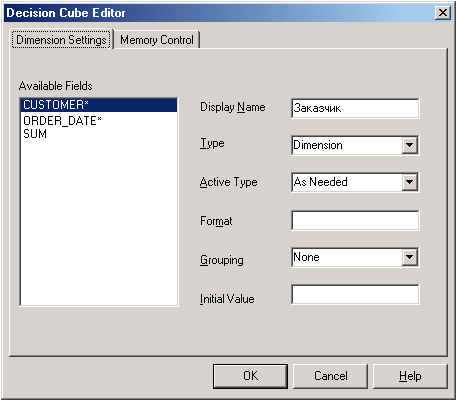Select the Dimension Settings tab
The image size is (456, 400).
tap(61, 40)
